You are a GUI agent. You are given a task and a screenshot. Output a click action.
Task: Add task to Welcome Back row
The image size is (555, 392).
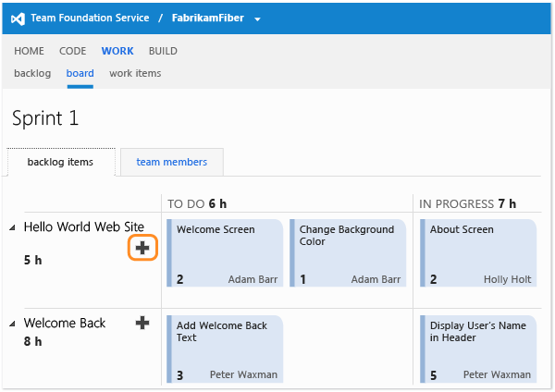pyautogui.click(x=142, y=323)
